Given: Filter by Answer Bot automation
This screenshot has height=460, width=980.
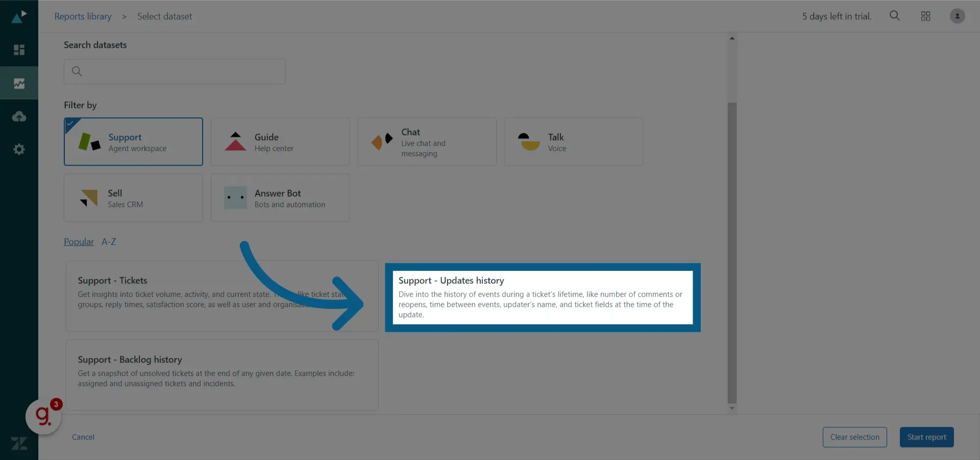Looking at the screenshot, I should coord(280,198).
